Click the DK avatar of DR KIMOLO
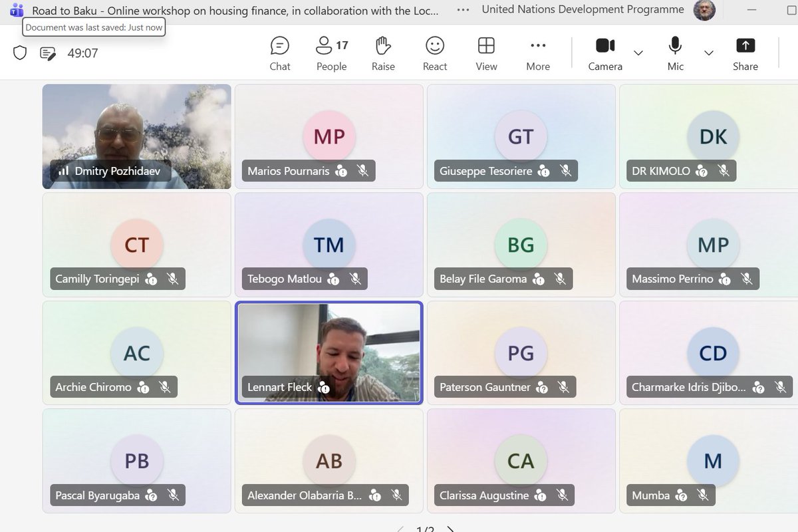The image size is (798, 532). coord(713,136)
